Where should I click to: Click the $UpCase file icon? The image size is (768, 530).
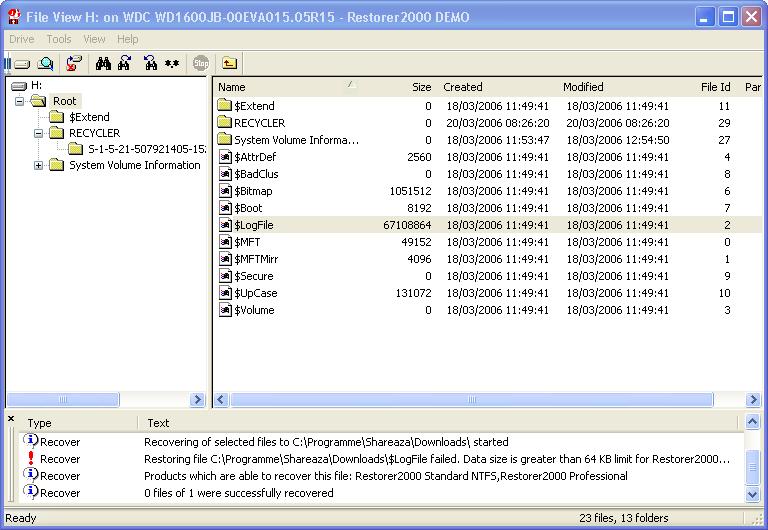tap(225, 293)
